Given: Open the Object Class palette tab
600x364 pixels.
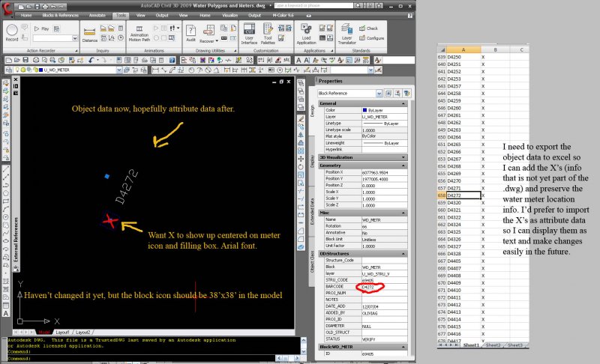Looking at the screenshot, I should tap(312, 262).
